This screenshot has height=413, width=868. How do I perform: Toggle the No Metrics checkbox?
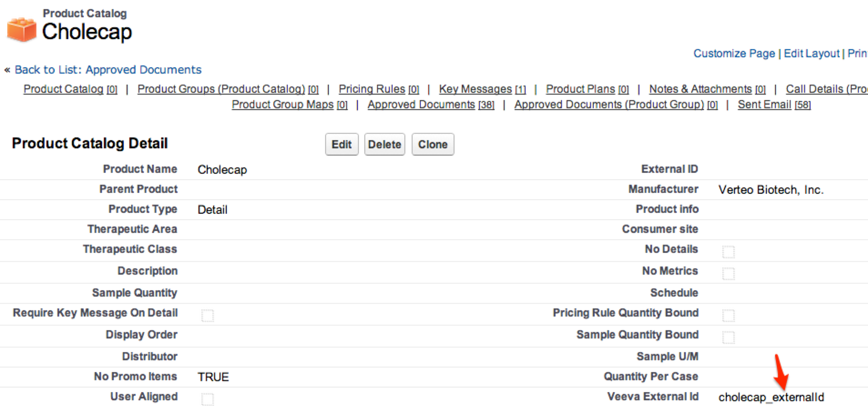click(728, 273)
